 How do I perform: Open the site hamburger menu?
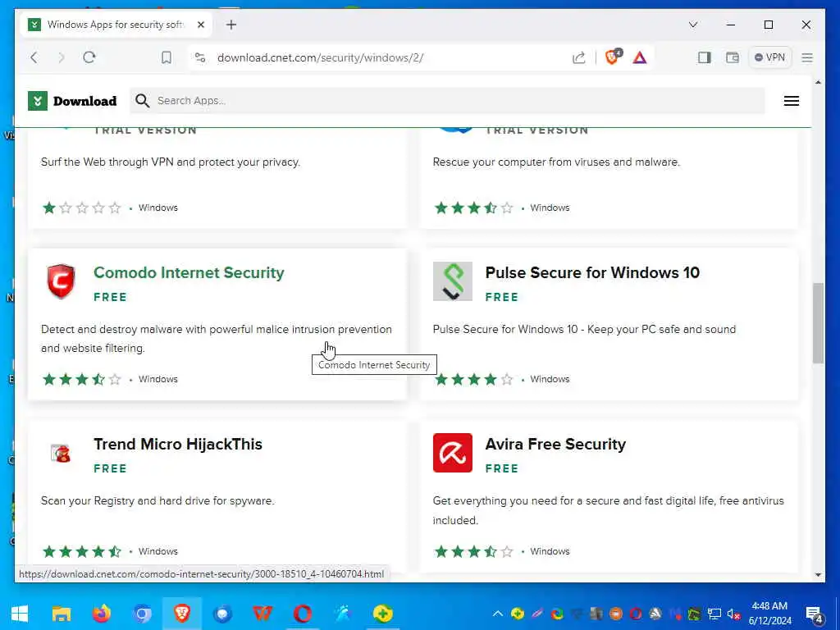[792, 101]
